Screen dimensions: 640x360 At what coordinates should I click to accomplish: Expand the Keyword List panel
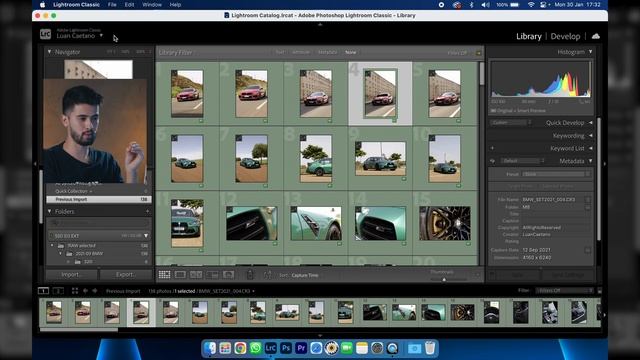click(x=590, y=148)
